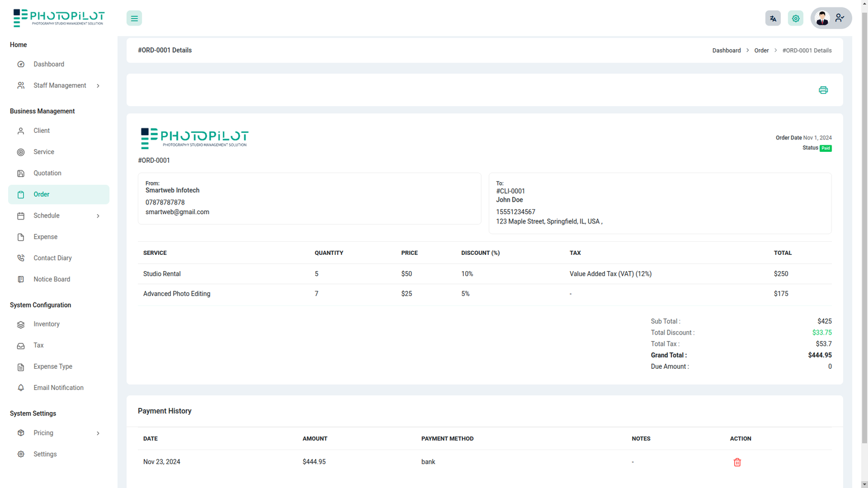Open the settings gear in header
Viewport: 868px width, 488px height.
(x=795, y=18)
